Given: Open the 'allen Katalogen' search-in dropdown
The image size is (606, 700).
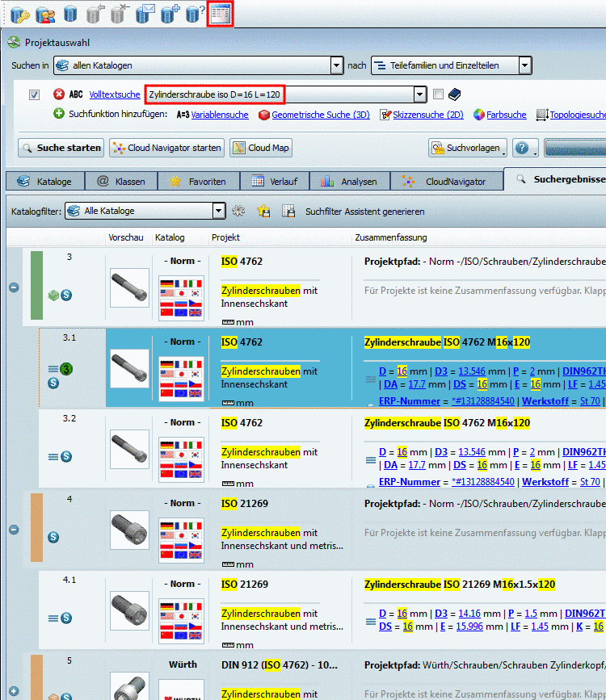Looking at the screenshot, I should [x=337, y=65].
